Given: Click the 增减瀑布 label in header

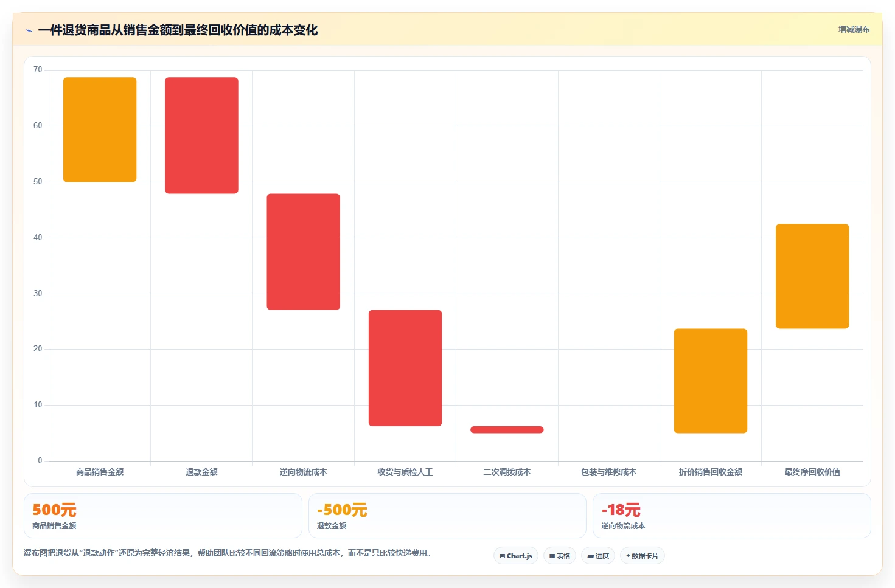Looking at the screenshot, I should (854, 29).
